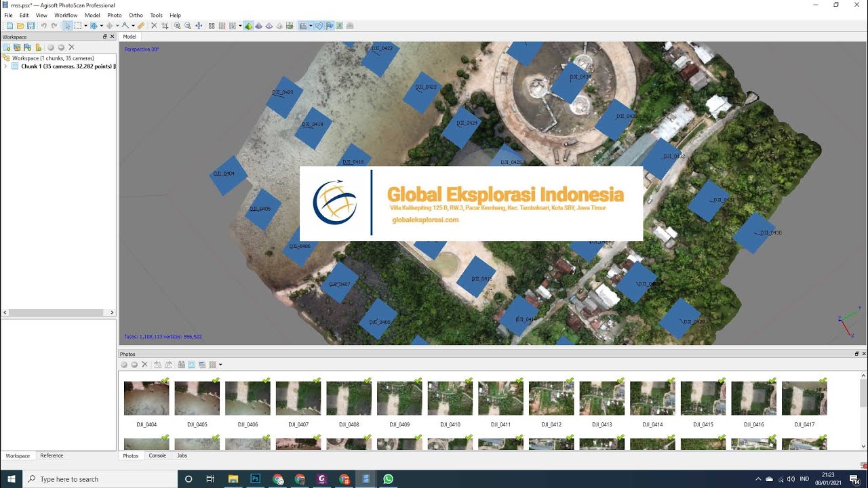Screen dimensions: 868x488
Task: Open the Show Cameras dropdown arrow
Action: tap(311, 26)
